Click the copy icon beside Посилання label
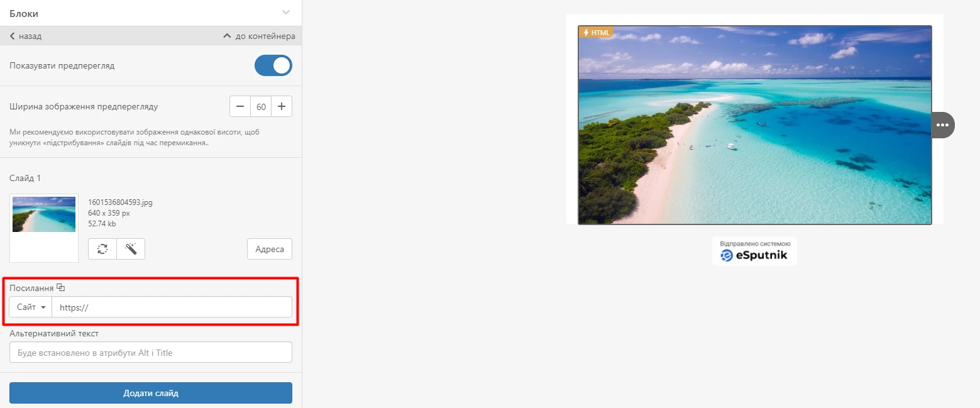The image size is (980, 408). click(61, 287)
